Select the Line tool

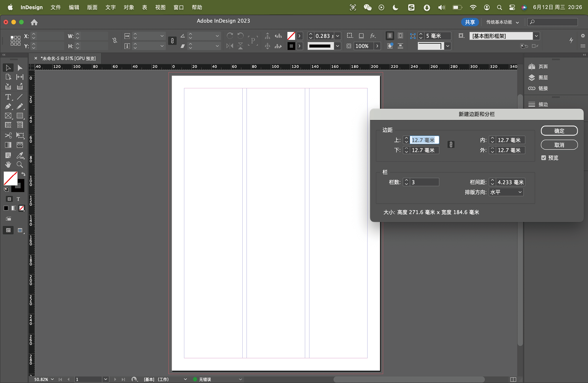click(20, 97)
